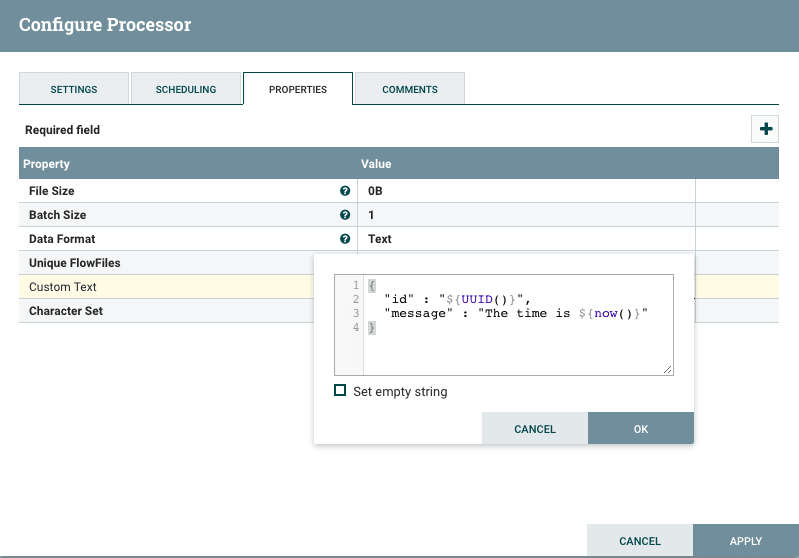Apply the processor configuration

pos(745,541)
